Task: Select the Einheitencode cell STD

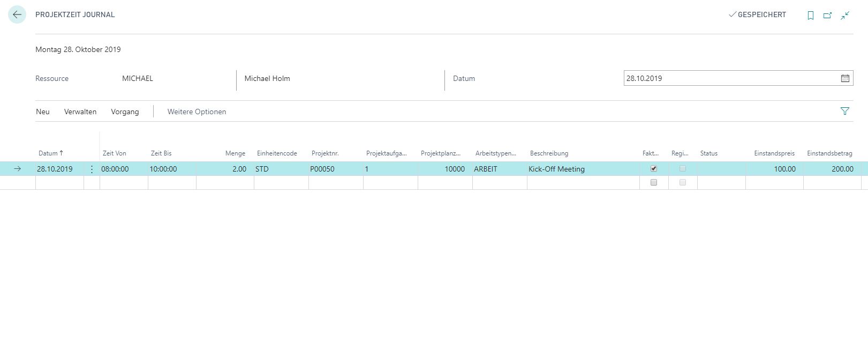Action: (x=281, y=169)
